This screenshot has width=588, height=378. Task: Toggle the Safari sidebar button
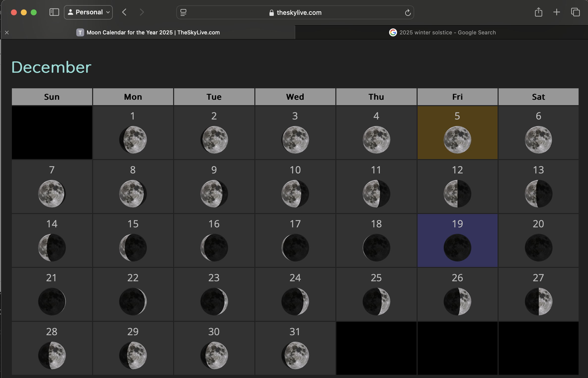54,12
